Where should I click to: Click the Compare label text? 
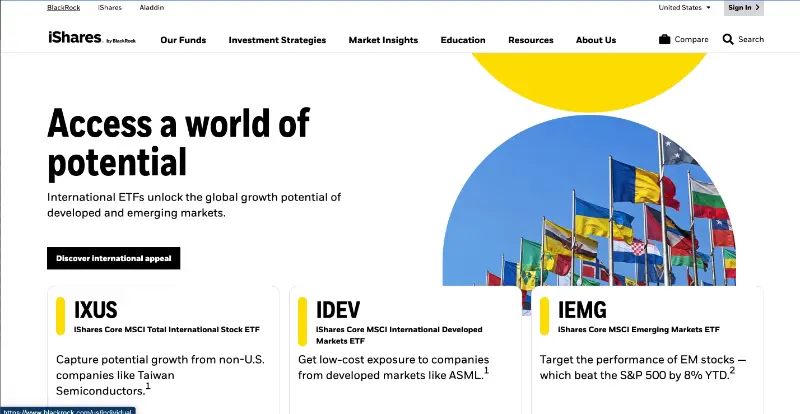coord(691,39)
